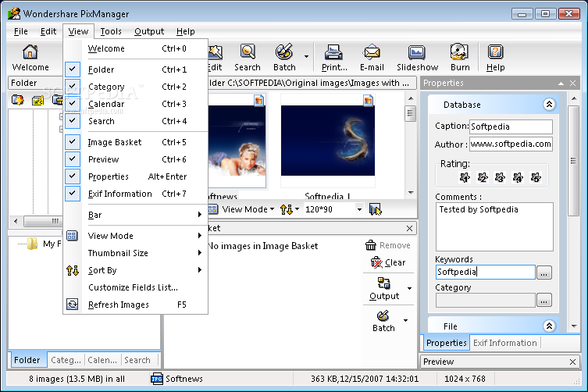Click the sort order icon in thumbnail bar
This screenshot has width=588, height=392.
(x=287, y=209)
